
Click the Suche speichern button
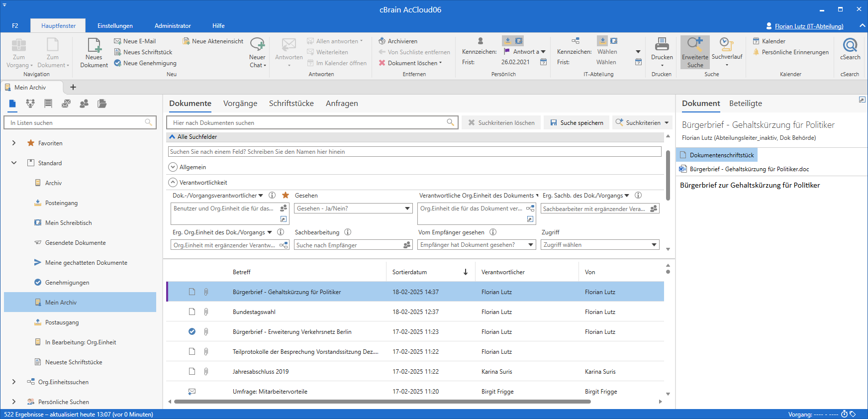click(x=577, y=123)
